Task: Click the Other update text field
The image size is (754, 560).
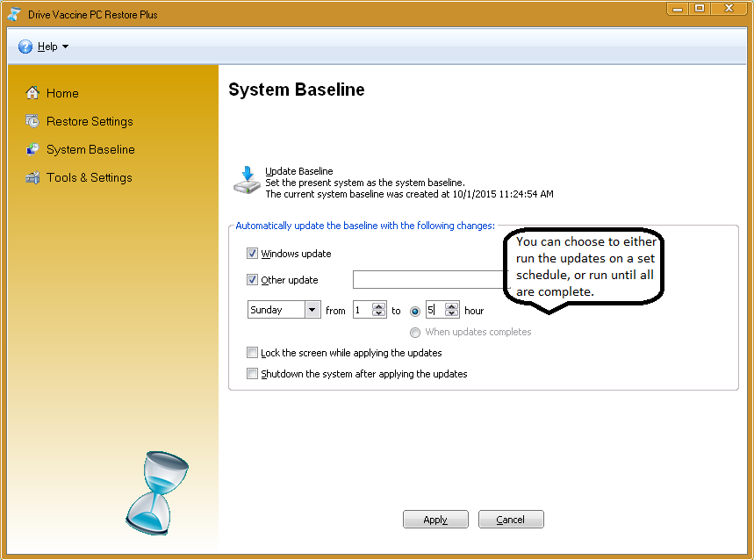Action: [x=430, y=280]
